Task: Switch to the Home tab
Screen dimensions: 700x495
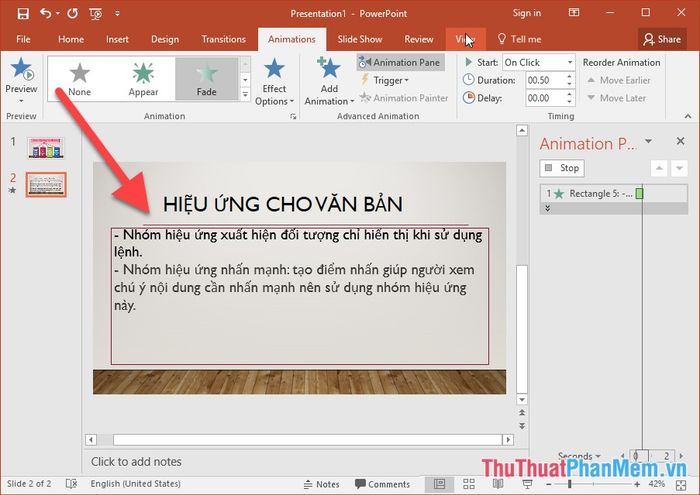Action: click(71, 39)
